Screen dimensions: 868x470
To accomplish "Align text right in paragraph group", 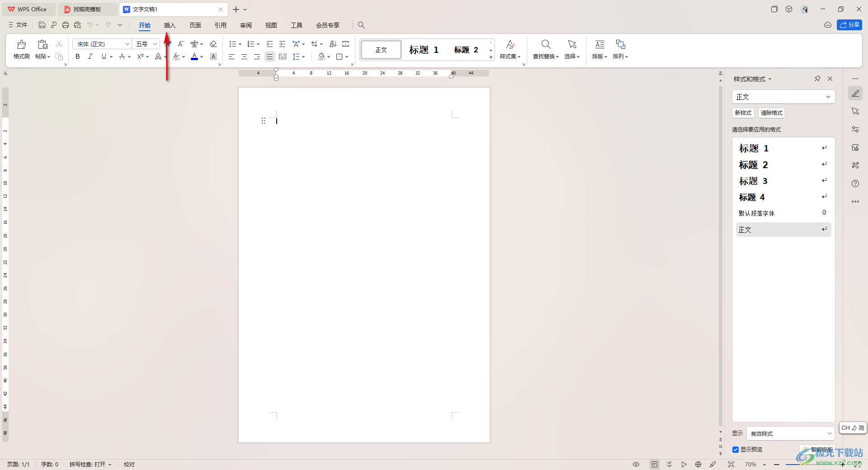I will pos(257,56).
